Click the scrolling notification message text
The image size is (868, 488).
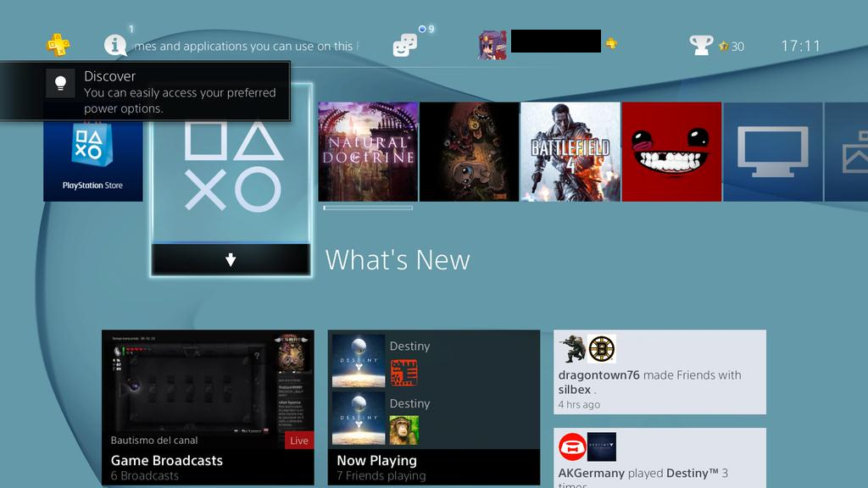tap(247, 46)
